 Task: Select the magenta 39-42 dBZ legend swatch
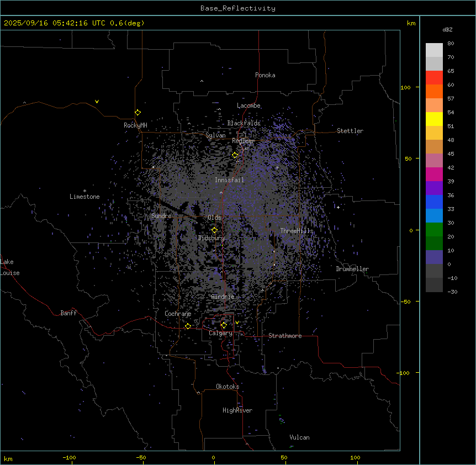(434, 174)
